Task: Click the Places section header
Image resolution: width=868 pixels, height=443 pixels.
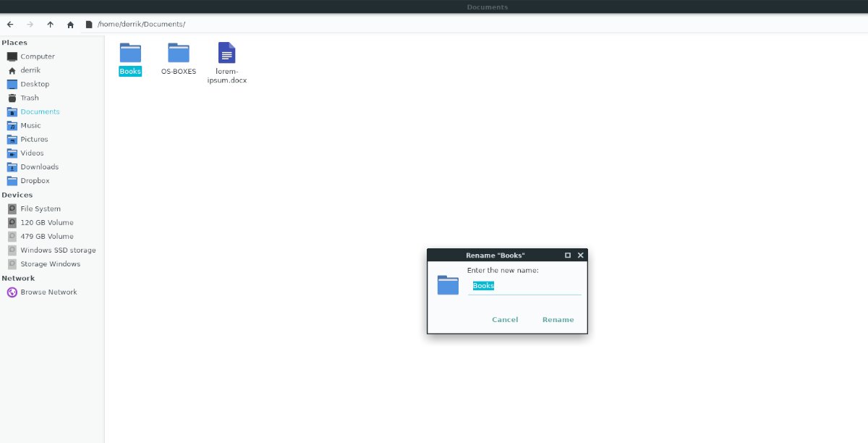Action: (x=14, y=43)
